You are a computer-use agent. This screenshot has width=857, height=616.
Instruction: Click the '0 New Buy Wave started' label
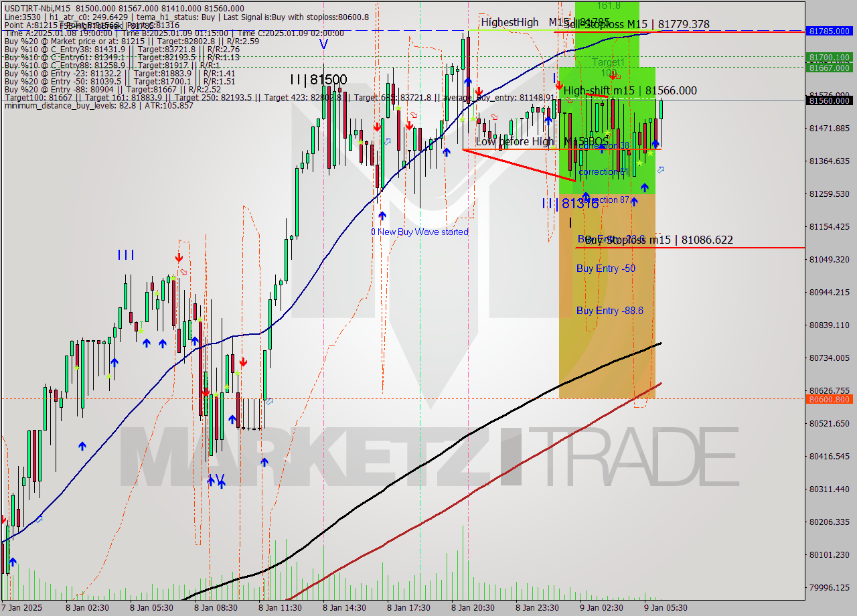pos(420,232)
